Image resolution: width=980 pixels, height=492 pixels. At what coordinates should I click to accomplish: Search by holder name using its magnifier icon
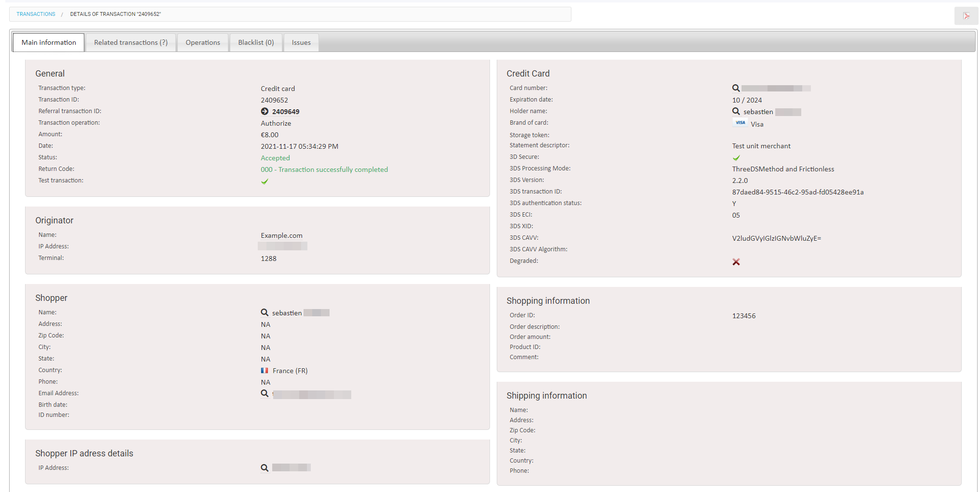pos(736,111)
